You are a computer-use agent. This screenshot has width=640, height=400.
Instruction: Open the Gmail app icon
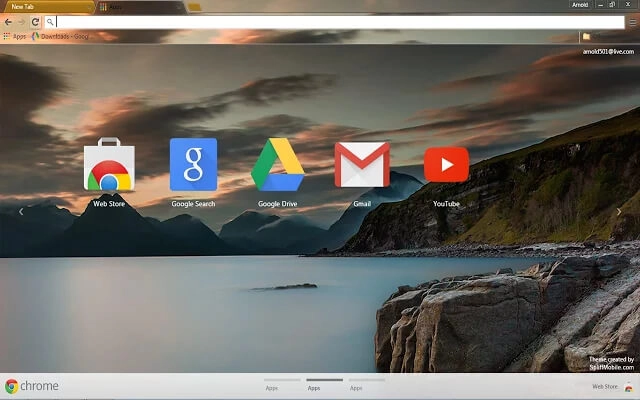(362, 164)
